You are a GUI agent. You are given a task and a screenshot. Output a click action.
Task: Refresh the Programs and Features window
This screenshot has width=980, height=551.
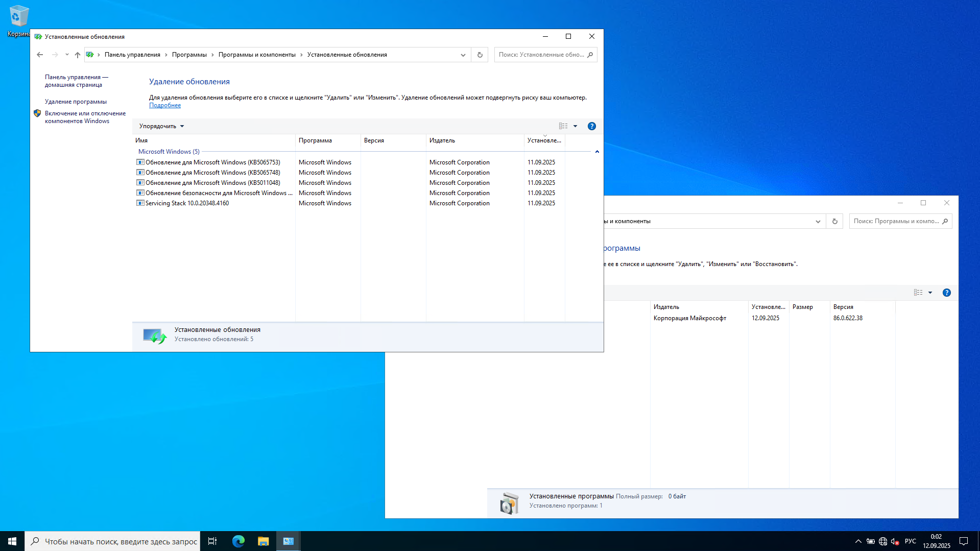click(835, 221)
